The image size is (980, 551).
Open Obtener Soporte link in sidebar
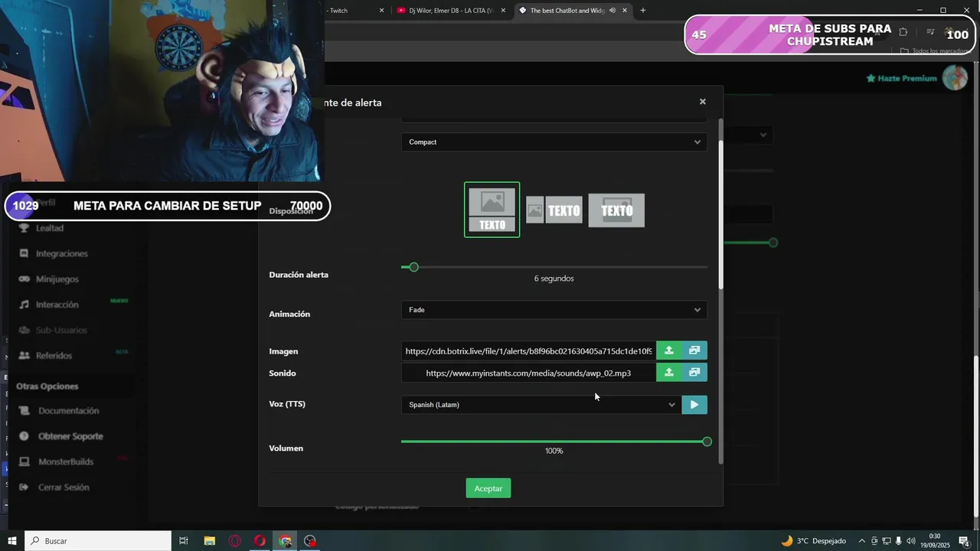70,436
